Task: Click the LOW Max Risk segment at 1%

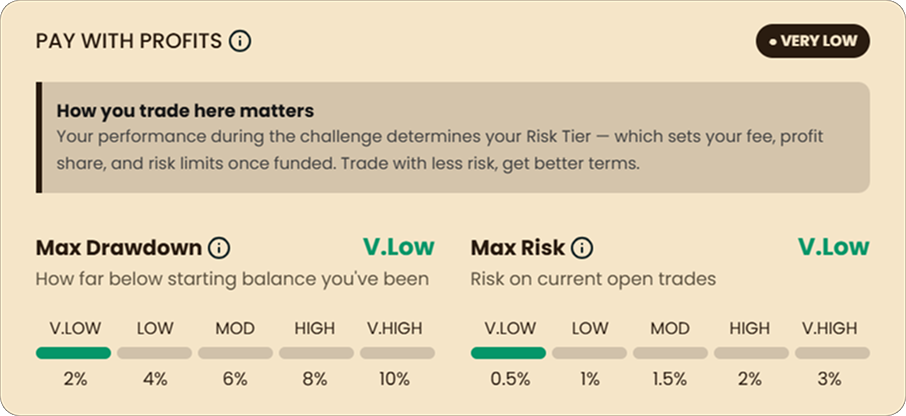Action: 589,353
